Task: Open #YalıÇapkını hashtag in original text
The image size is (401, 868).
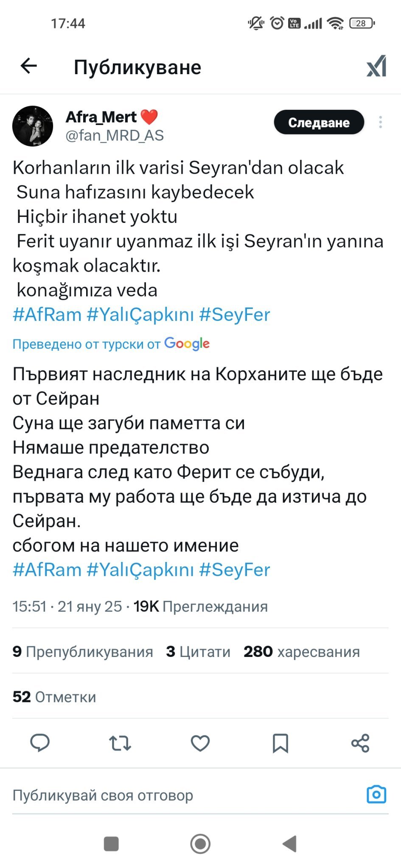Action: [140, 314]
